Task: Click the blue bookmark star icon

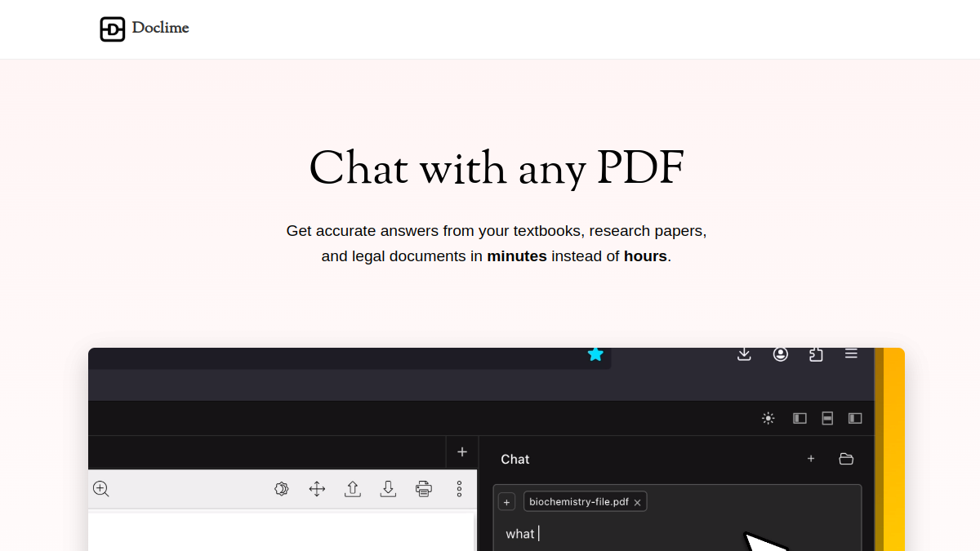Action: coord(595,354)
